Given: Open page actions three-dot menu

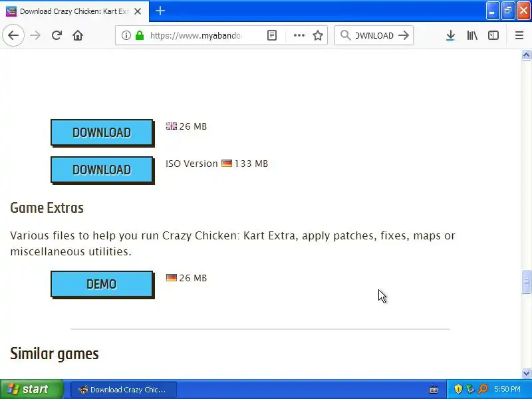Looking at the screenshot, I should (x=299, y=35).
